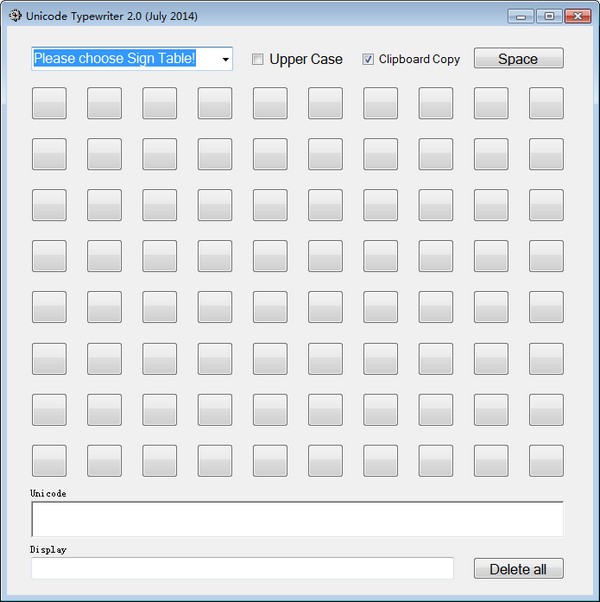
Task: Click the Upper Case label text
Action: [x=306, y=59]
